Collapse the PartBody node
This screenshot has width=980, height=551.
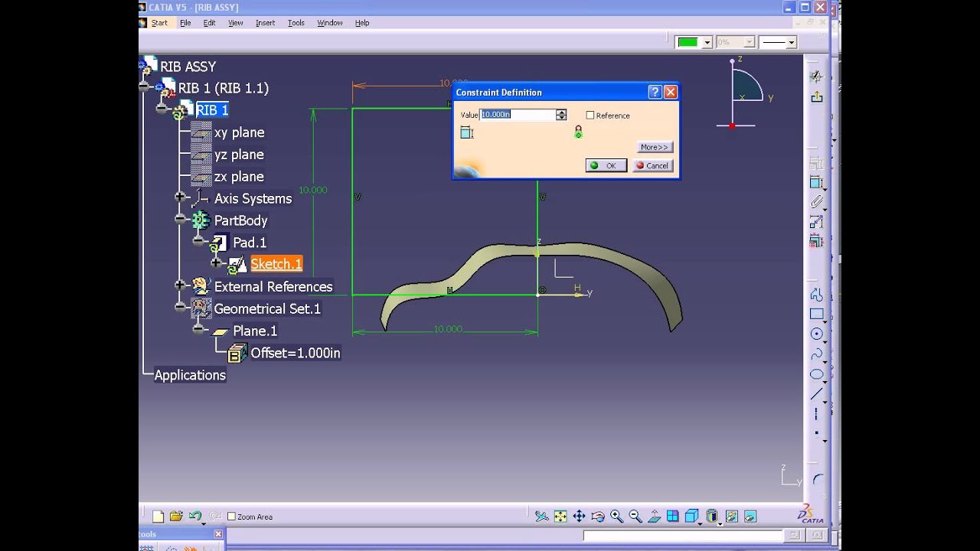[181, 220]
